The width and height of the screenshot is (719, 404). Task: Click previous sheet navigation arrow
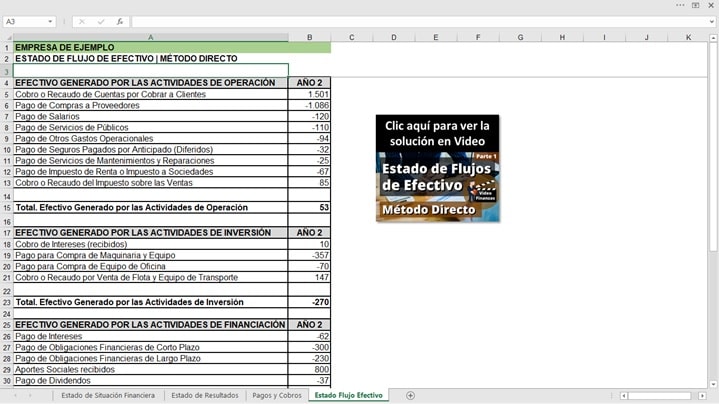coord(16,396)
